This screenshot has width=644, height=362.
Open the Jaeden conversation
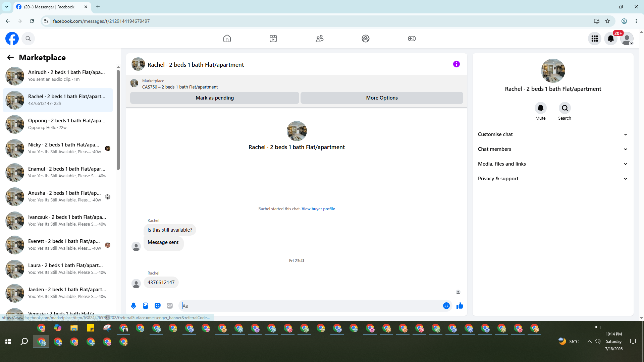[58, 293]
